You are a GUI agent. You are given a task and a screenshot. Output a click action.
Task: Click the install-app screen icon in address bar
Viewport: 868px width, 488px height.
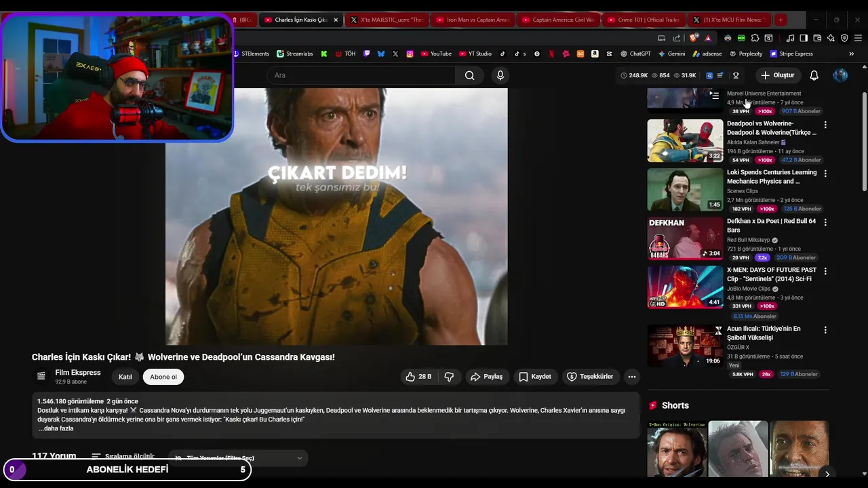click(x=661, y=38)
